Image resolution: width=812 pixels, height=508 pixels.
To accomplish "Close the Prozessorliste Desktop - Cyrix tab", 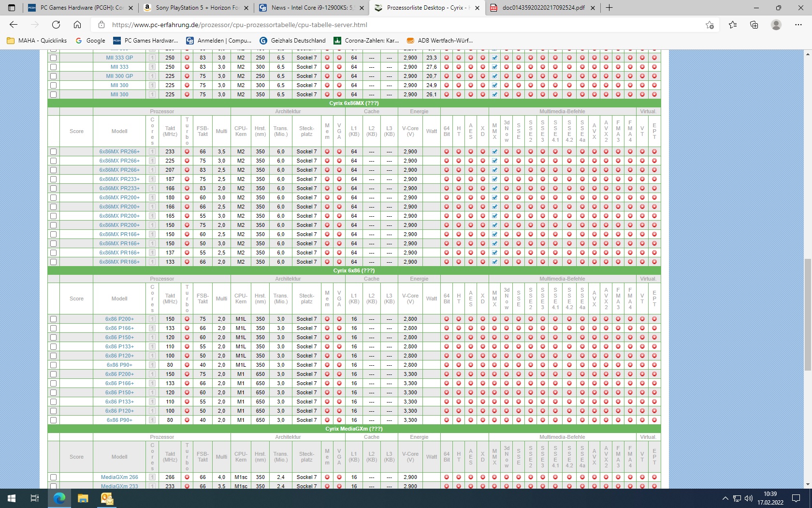I will click(x=477, y=8).
